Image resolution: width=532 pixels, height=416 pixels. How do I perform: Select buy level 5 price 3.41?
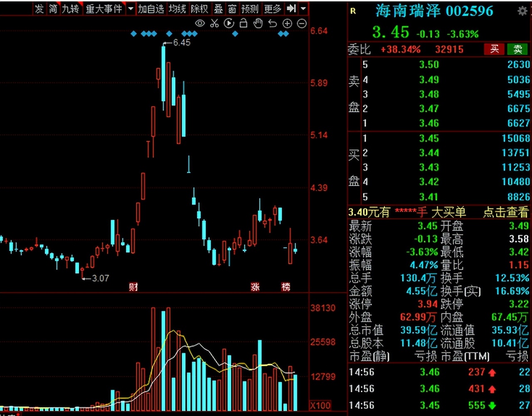click(429, 197)
